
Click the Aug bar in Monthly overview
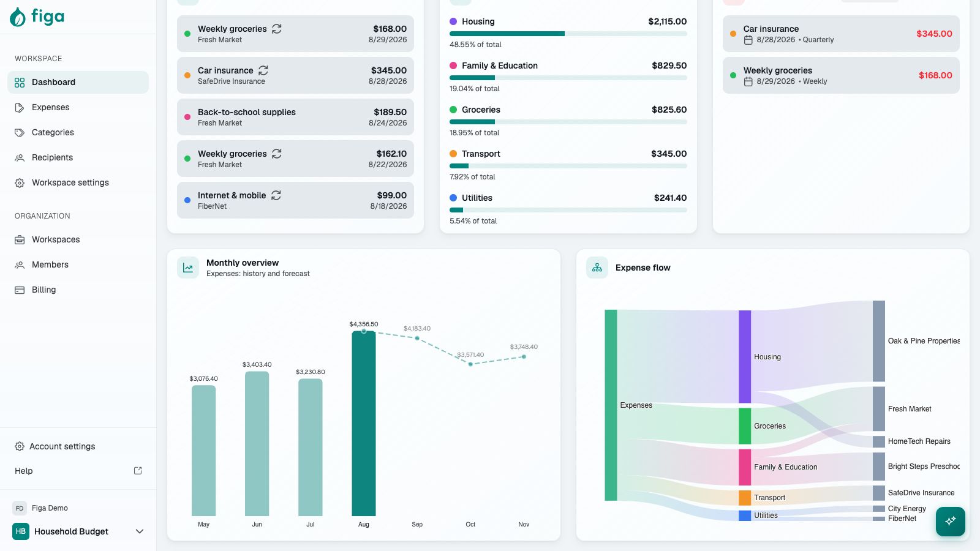coord(364,423)
